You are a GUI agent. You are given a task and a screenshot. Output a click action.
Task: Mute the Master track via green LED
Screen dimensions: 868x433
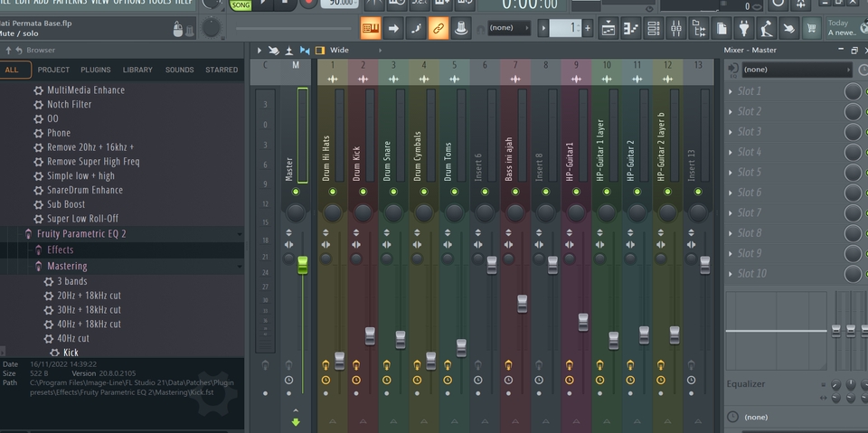295,192
